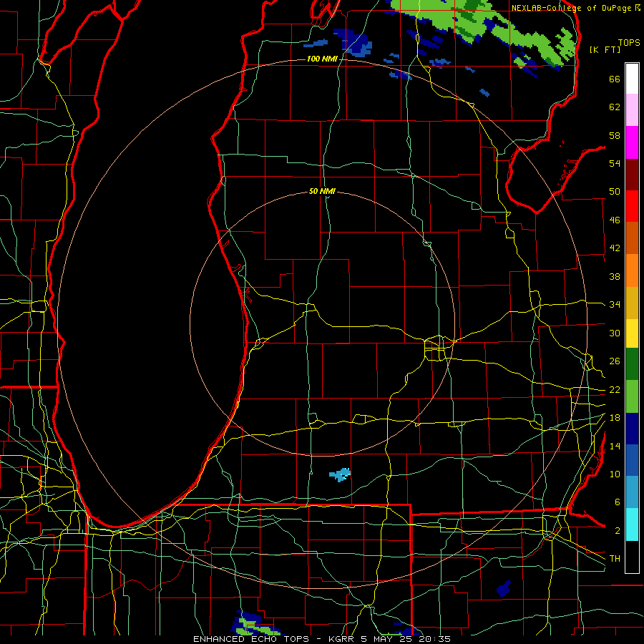Click the TOPS legend title
Image resolution: width=644 pixels, height=644 pixels.
click(x=629, y=43)
